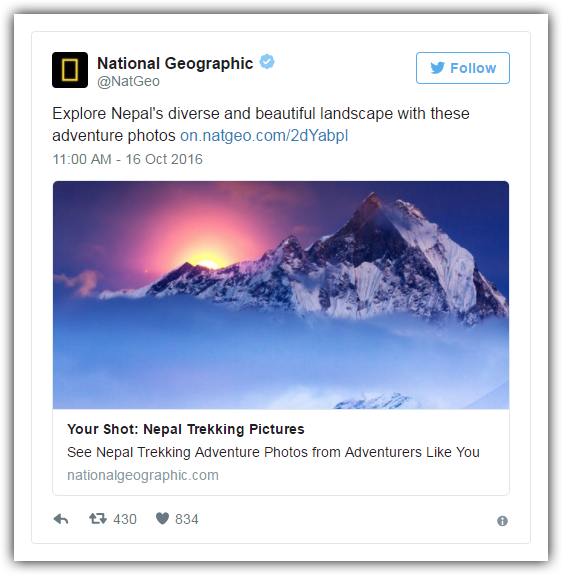Like the tweet with the heart icon
The width and height of the screenshot is (562, 575).
pyautogui.click(x=162, y=519)
